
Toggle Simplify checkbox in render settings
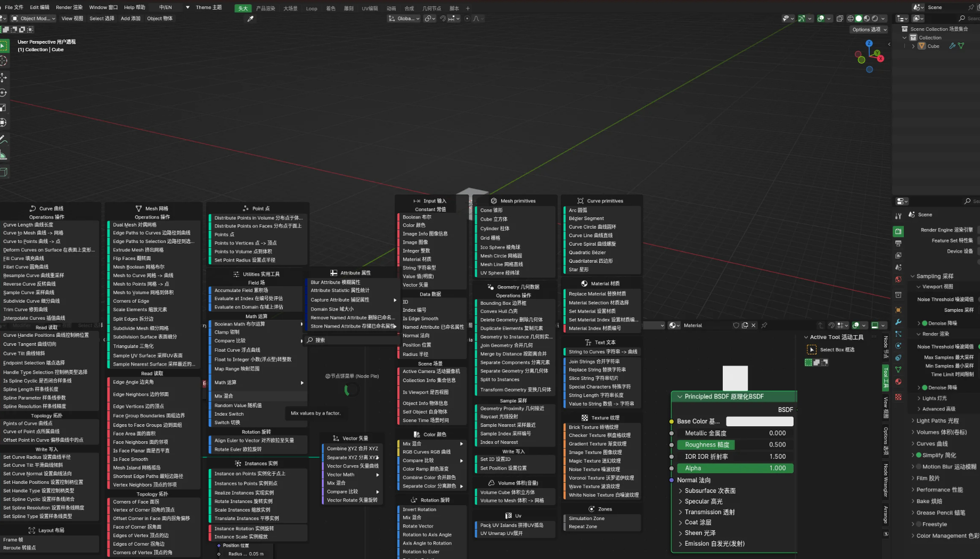coord(919,455)
